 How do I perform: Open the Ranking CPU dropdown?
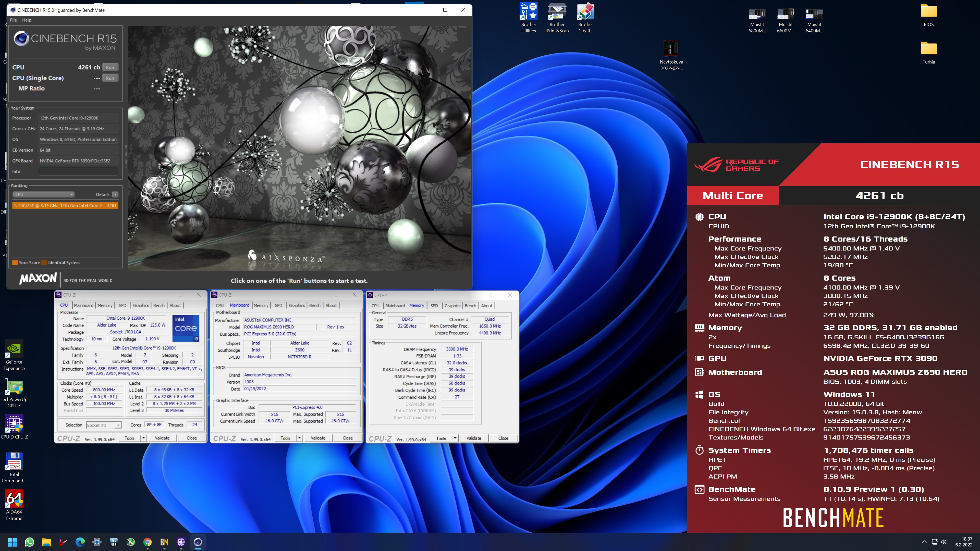tap(44, 195)
